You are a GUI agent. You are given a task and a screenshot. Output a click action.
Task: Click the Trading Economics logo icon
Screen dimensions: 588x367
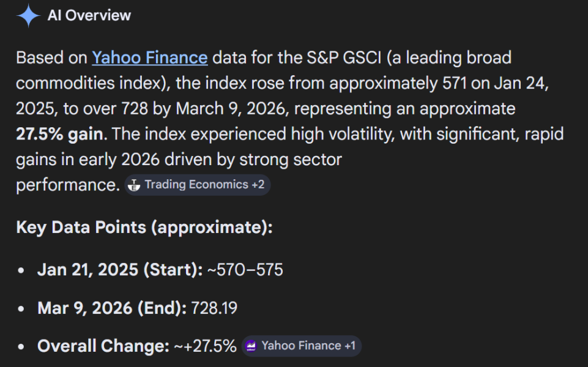pos(134,185)
